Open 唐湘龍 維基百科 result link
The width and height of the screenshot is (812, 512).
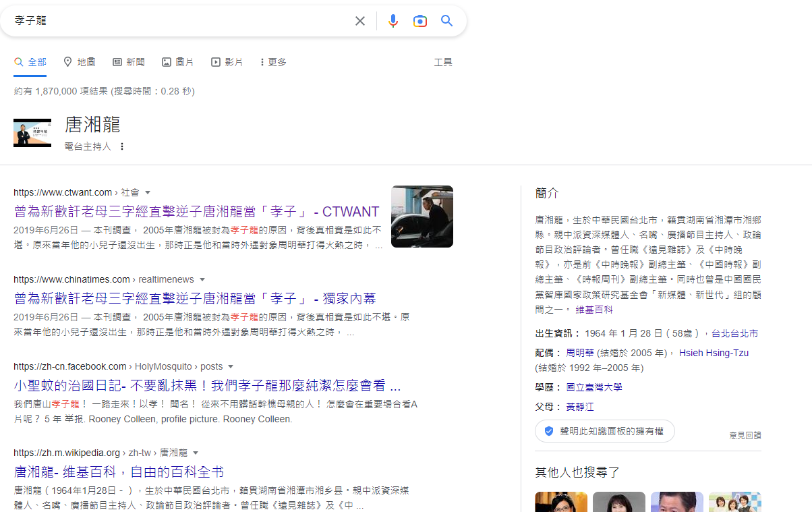pyautogui.click(x=119, y=472)
